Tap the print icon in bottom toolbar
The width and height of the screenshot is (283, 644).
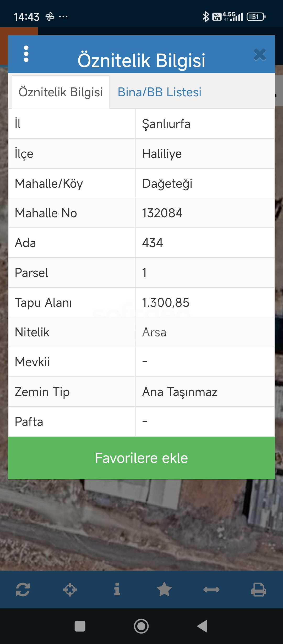point(259,590)
